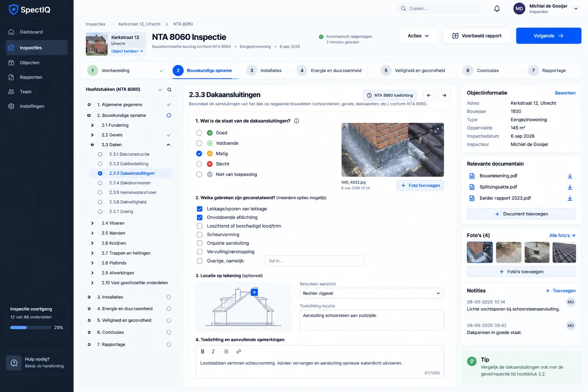Click the Overige namelijk Vul in field
The image size is (588, 392).
[x=315, y=261]
